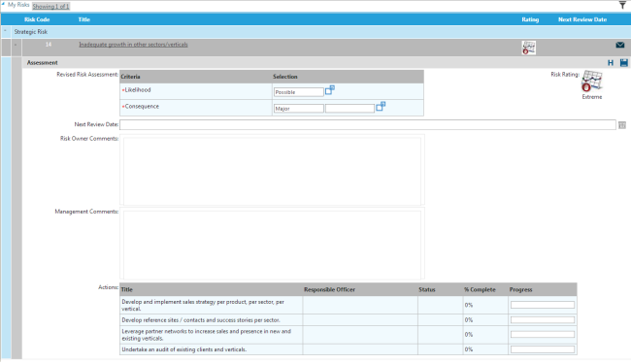Click the Extreme rating label

(592, 97)
